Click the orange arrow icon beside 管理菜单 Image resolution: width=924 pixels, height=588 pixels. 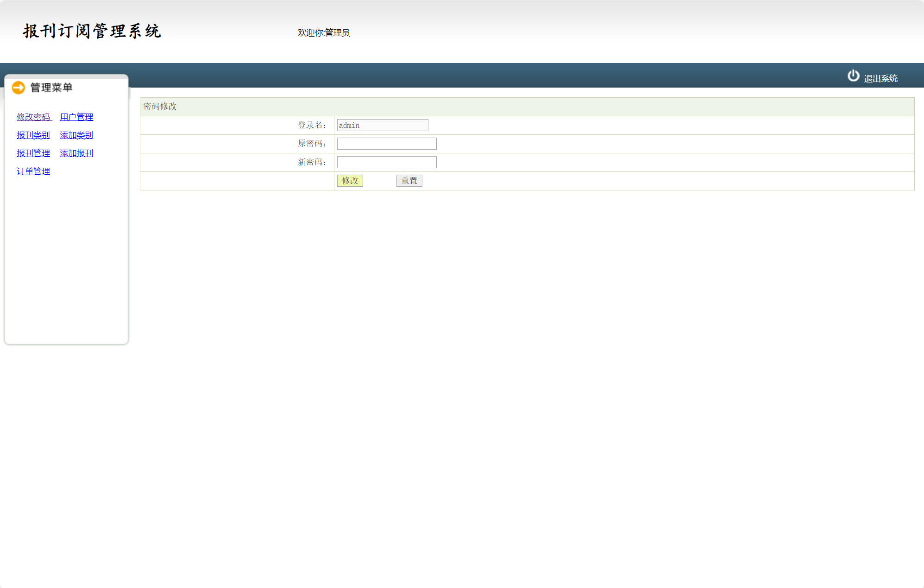pyautogui.click(x=19, y=88)
